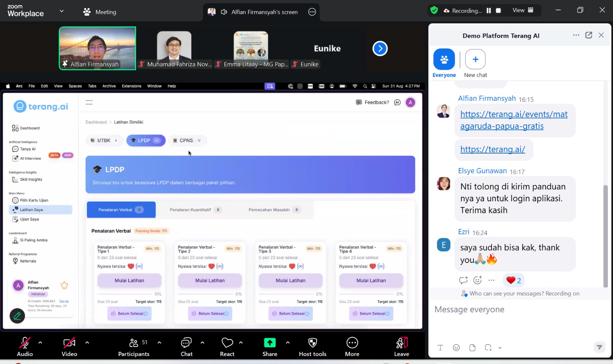The height and width of the screenshot is (364, 613).
Task: Open the https://terang.ai/ link
Action: click(x=493, y=149)
